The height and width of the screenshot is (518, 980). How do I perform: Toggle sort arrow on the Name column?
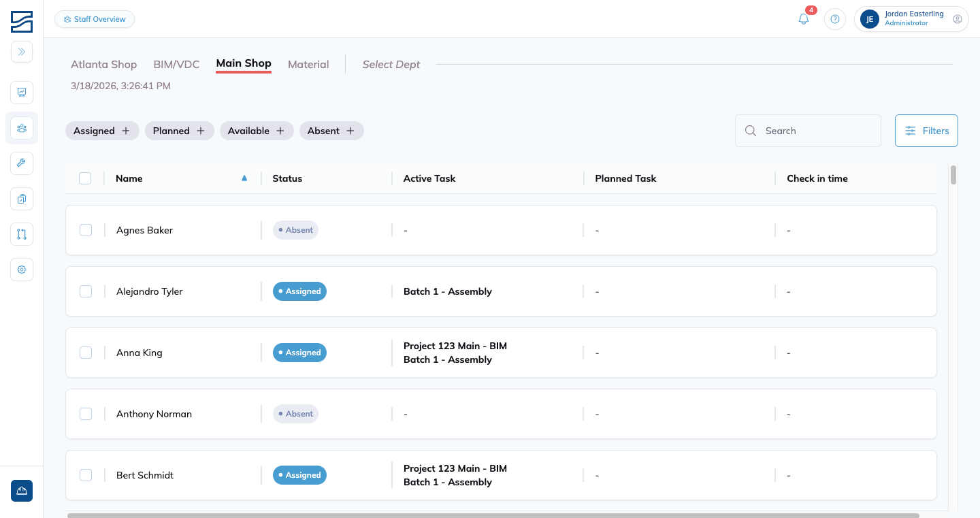(244, 178)
